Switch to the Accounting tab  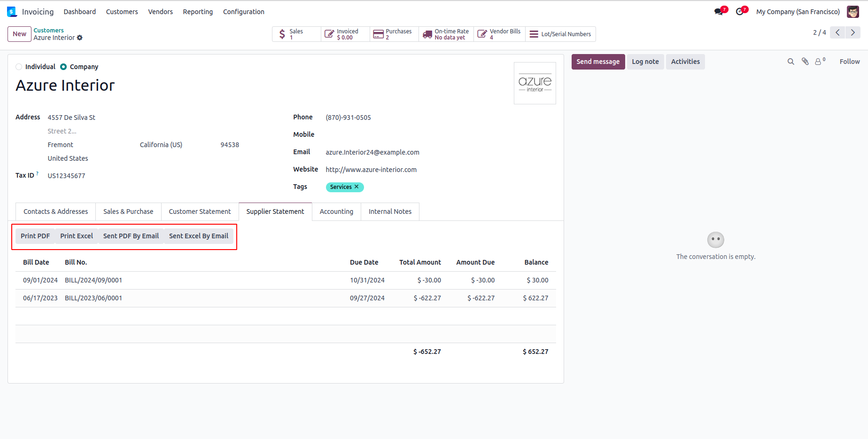[336, 212]
